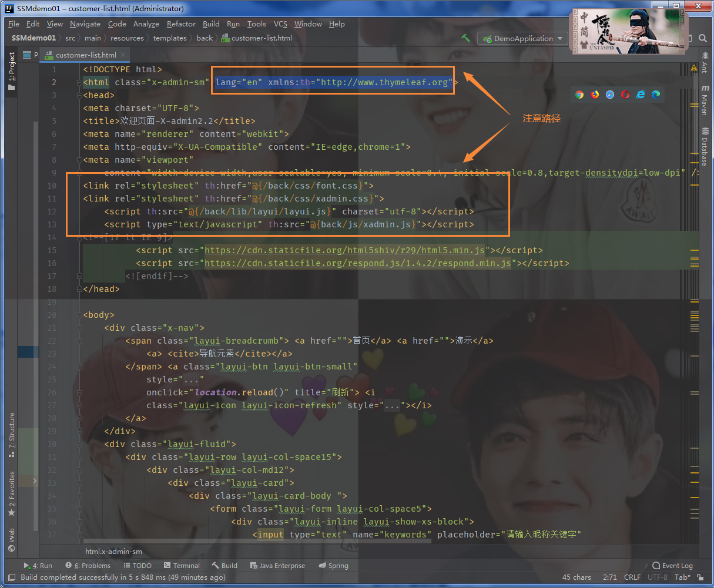Image resolution: width=714 pixels, height=588 pixels.
Task: Open the Terminal tool window
Action: point(181,566)
